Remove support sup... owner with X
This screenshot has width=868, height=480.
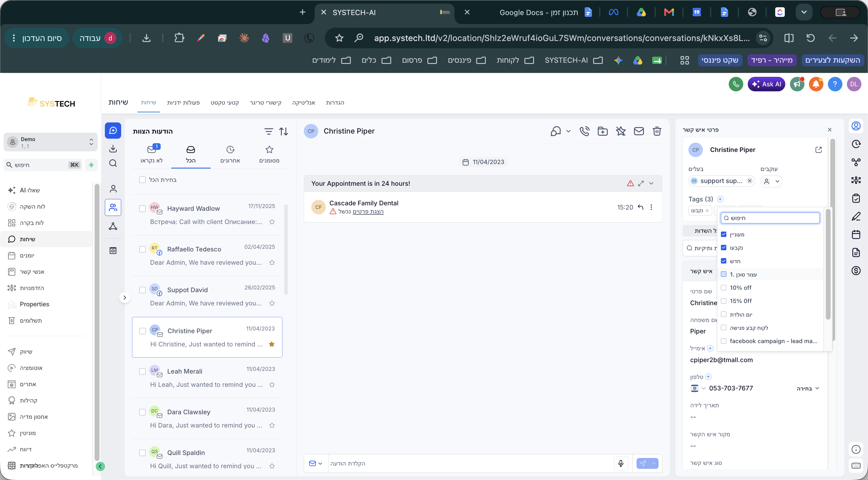pos(749,181)
